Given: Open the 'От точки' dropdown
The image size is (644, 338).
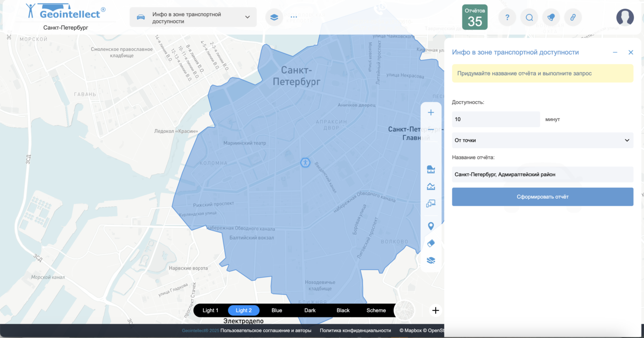Looking at the screenshot, I should [x=542, y=140].
